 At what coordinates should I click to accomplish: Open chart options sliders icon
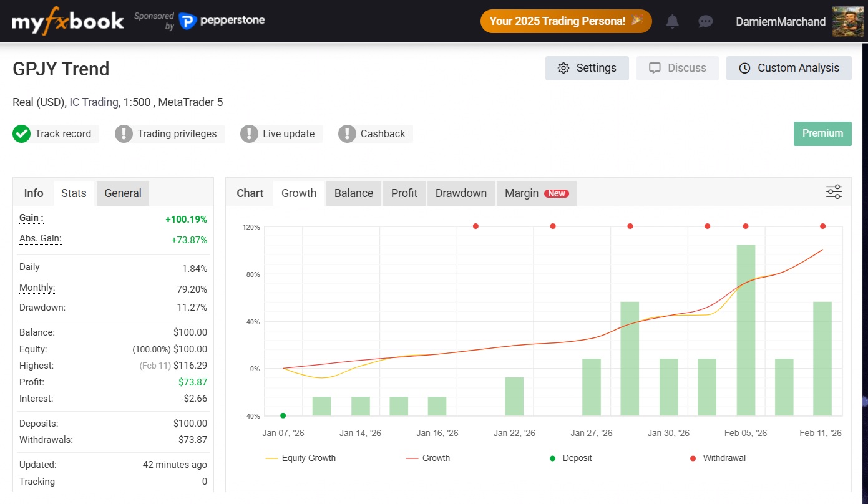[834, 192]
